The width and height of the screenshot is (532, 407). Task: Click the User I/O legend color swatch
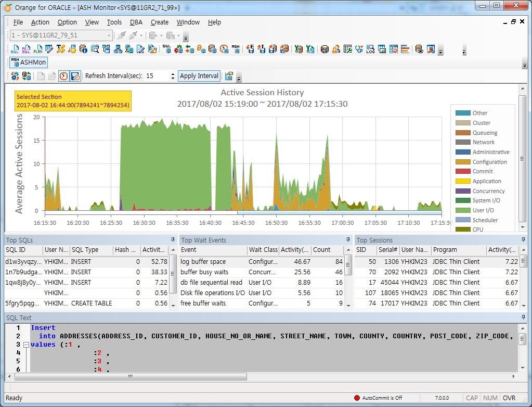point(463,210)
